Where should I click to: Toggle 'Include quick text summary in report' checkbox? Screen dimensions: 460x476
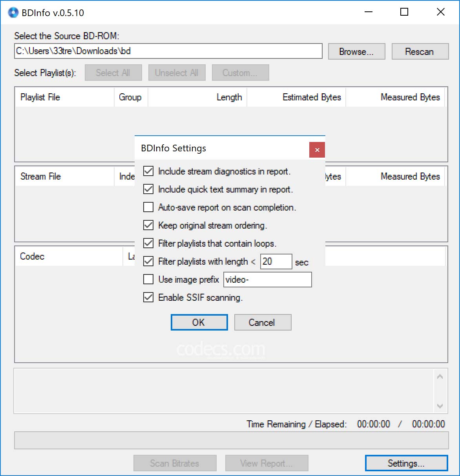click(148, 189)
